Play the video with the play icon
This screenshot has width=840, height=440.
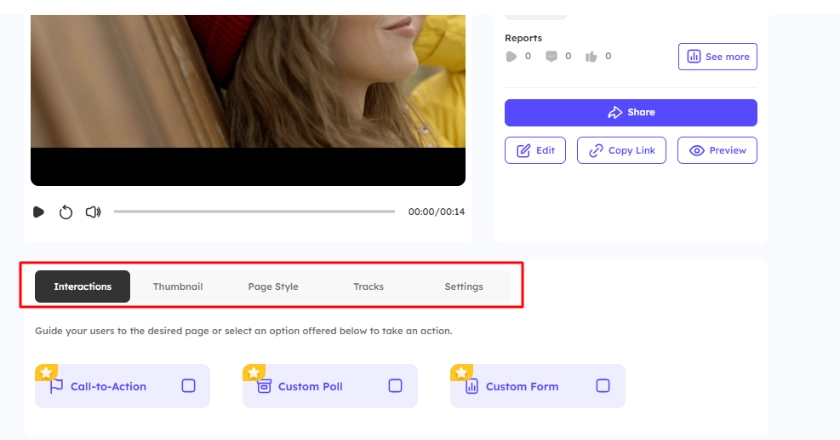point(39,212)
